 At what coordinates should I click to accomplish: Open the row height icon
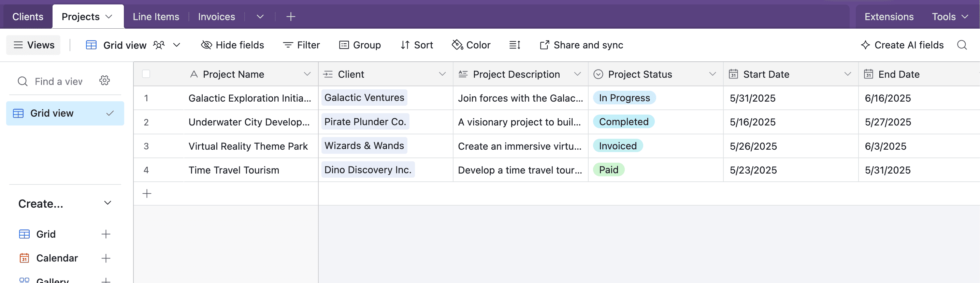(x=514, y=45)
